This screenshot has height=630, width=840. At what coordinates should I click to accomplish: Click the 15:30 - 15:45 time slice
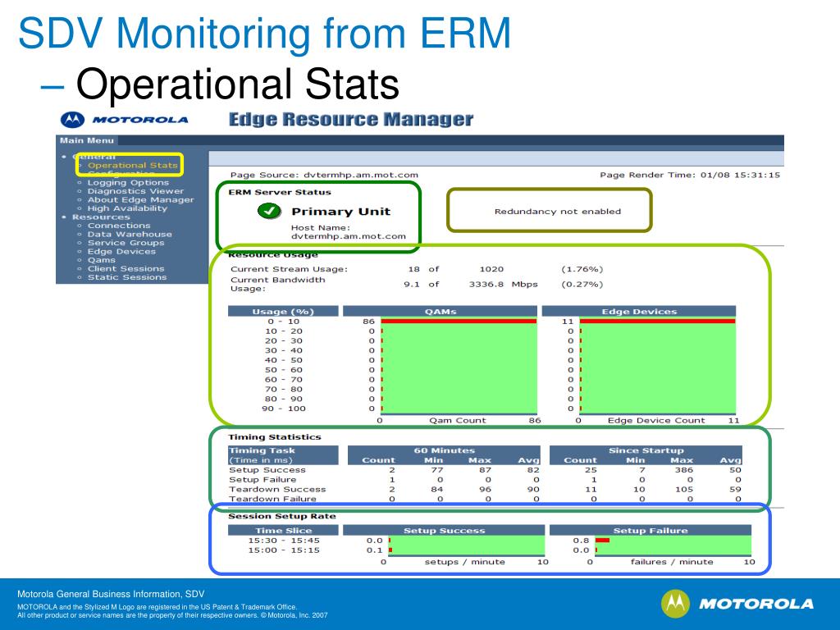pos(283,541)
